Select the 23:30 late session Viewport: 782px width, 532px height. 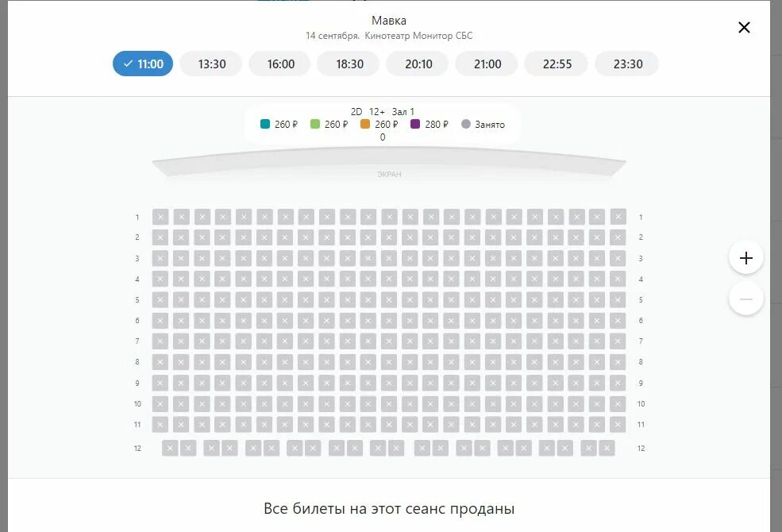[x=627, y=64]
